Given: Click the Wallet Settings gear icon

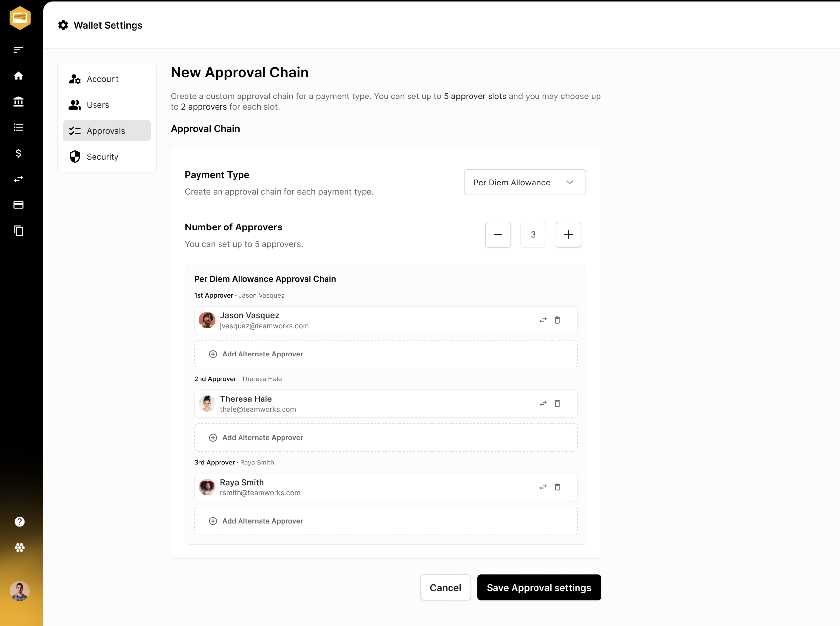Looking at the screenshot, I should 63,25.
